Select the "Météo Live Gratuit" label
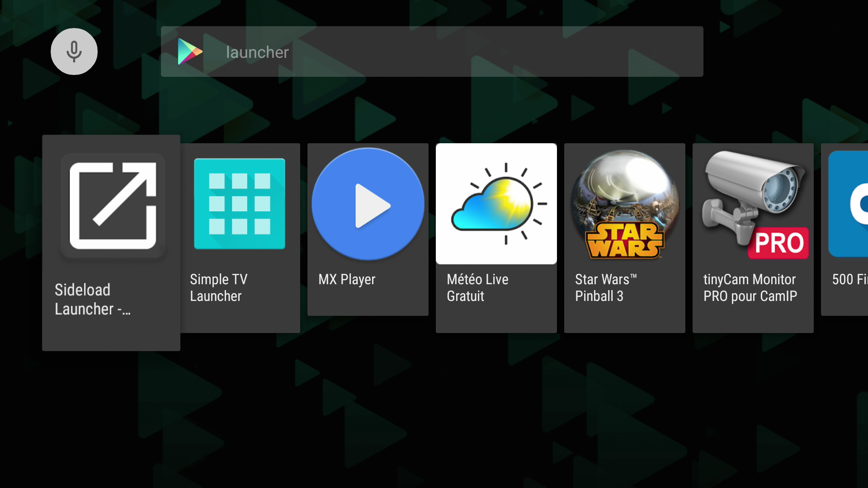 [477, 287]
